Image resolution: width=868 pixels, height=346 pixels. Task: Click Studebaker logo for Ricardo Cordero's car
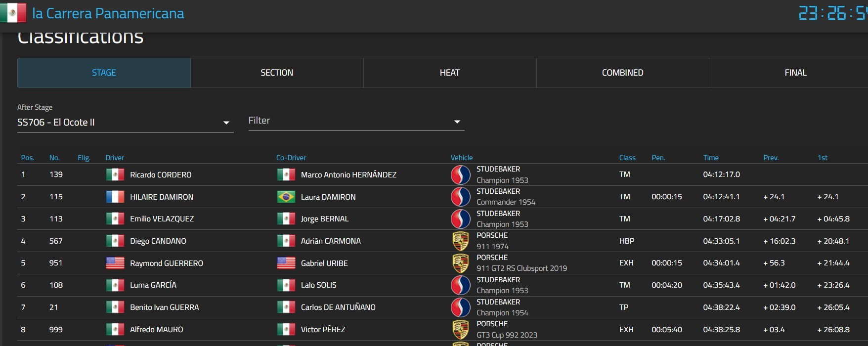[x=460, y=175]
